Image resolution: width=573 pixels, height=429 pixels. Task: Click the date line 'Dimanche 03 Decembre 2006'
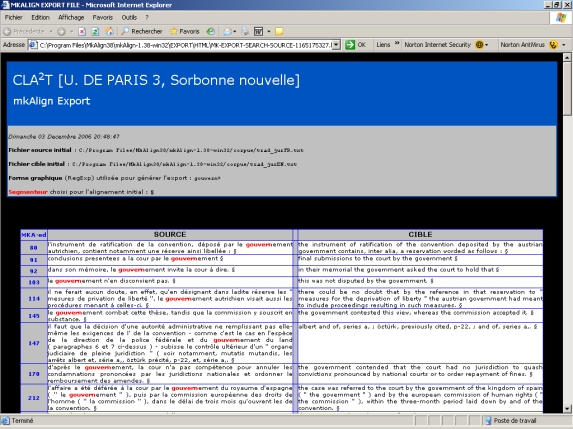[64, 137]
